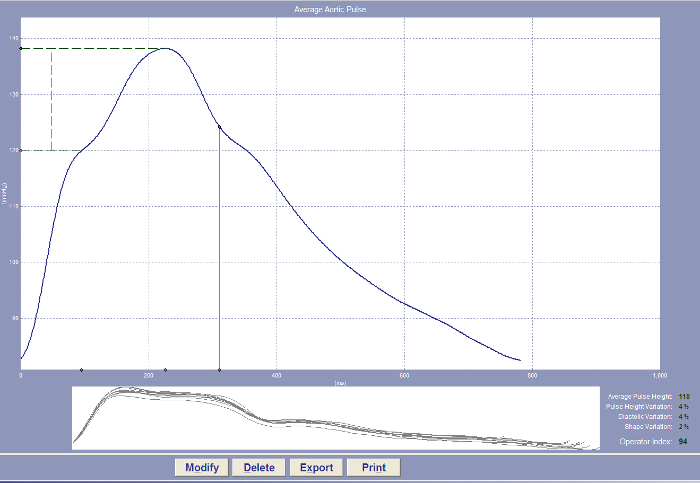Select the first time-axis marker near 100 ms
This screenshot has height=483, width=700.
[81, 370]
